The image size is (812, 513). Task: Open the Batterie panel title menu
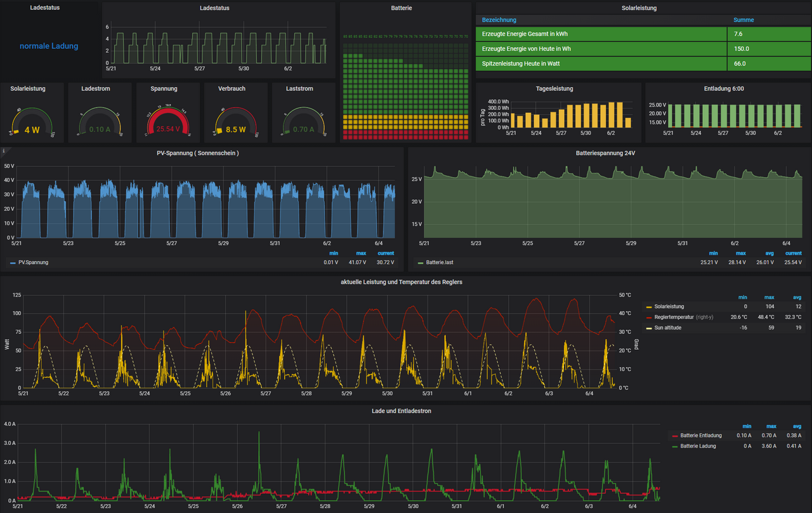pos(401,8)
